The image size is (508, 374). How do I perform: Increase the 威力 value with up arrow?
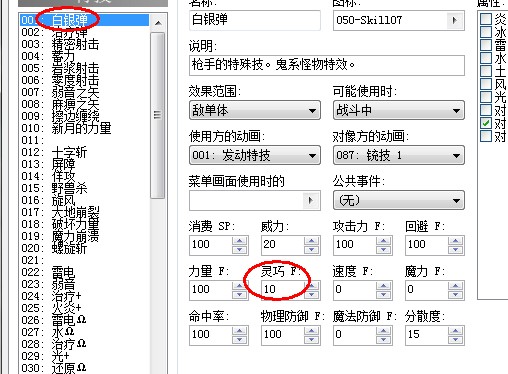click(x=312, y=241)
